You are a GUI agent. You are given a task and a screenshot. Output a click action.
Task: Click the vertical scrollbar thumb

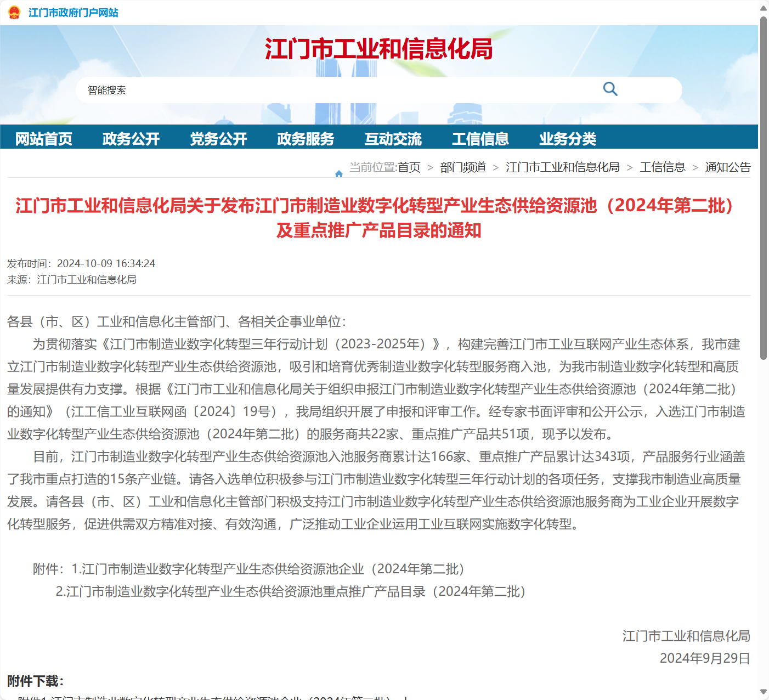coord(764,188)
